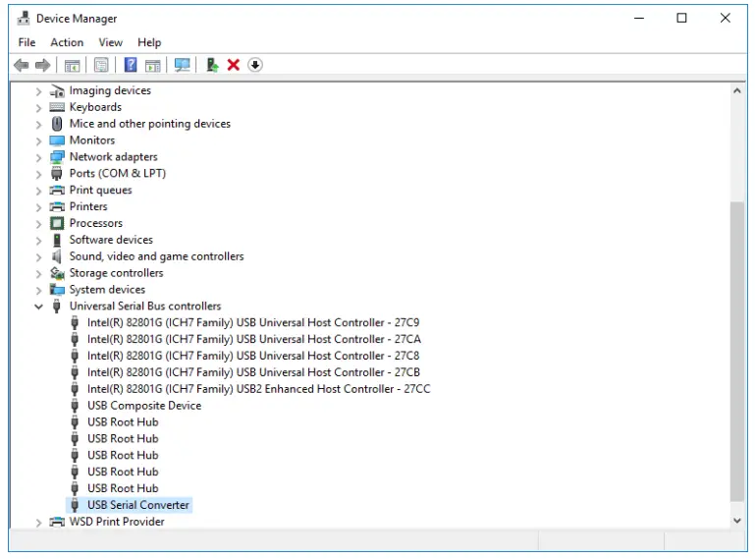The image size is (756, 559).
Task: Select the first USB Root Hub below USB Composite Device
Action: pos(123,422)
